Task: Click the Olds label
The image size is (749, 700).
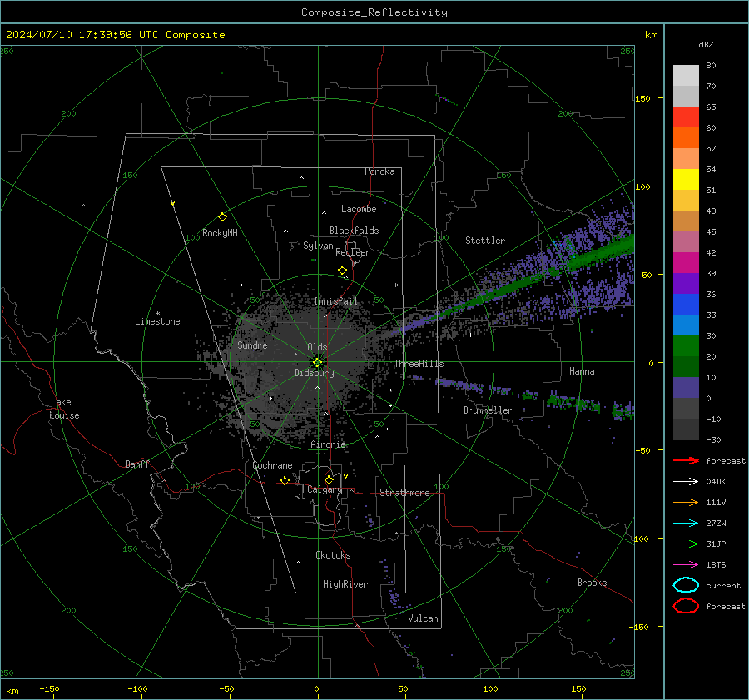Action: pos(317,347)
